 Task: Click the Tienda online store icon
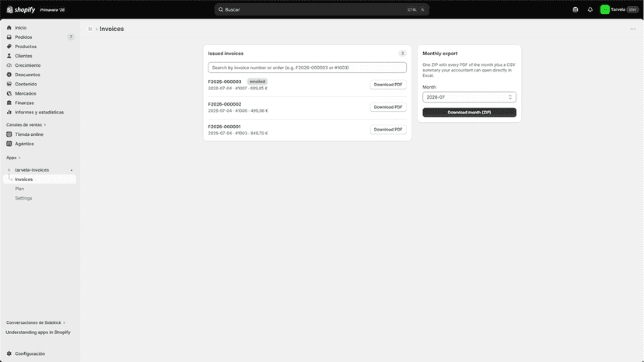(x=9, y=134)
